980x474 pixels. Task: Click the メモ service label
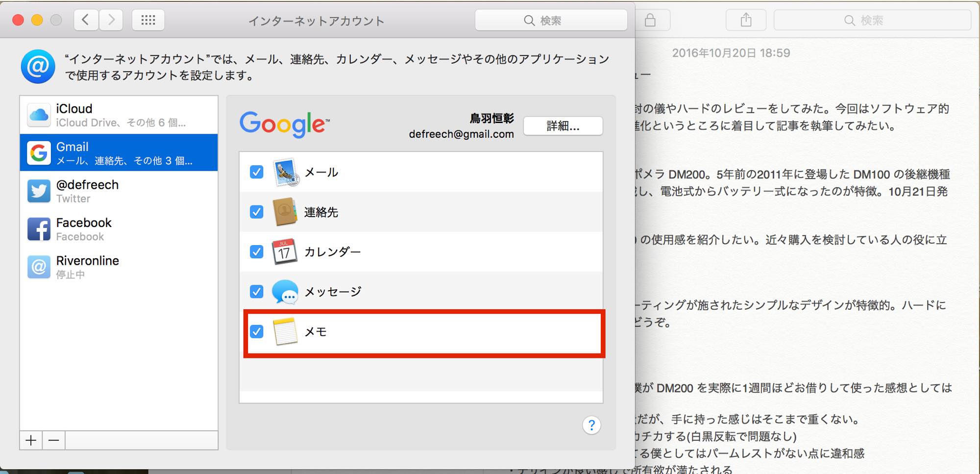[316, 331]
